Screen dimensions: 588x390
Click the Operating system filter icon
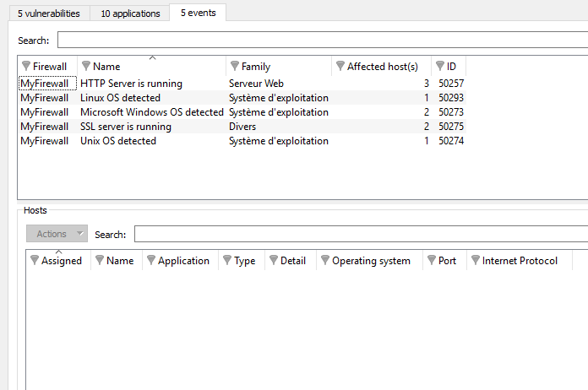pos(325,260)
